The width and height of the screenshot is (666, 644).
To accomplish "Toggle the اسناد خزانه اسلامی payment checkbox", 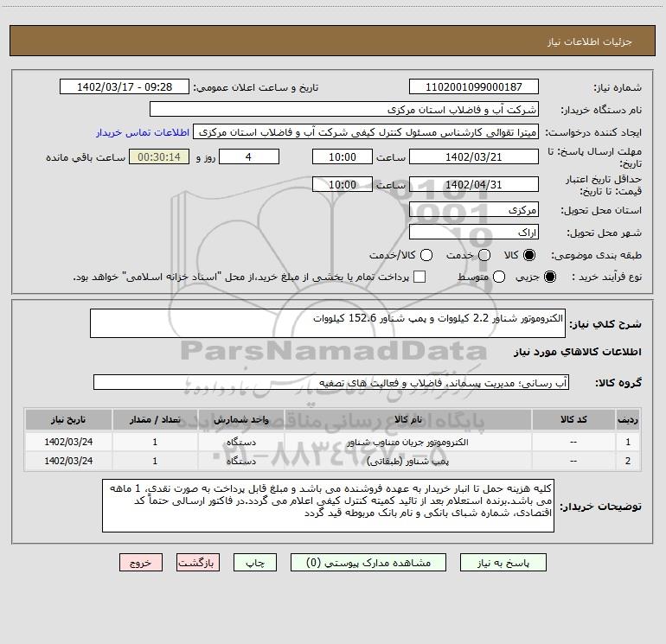I will coord(419,277).
